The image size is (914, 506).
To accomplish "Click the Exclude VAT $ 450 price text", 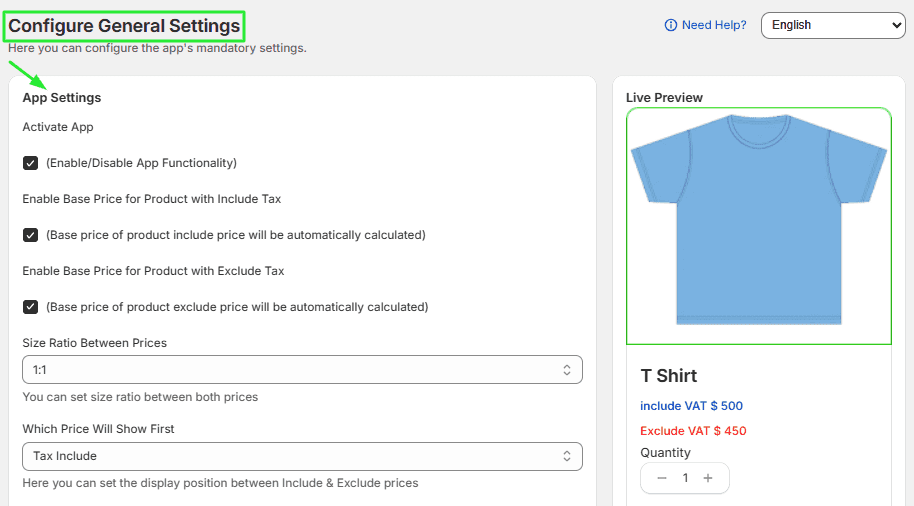I will 693,431.
